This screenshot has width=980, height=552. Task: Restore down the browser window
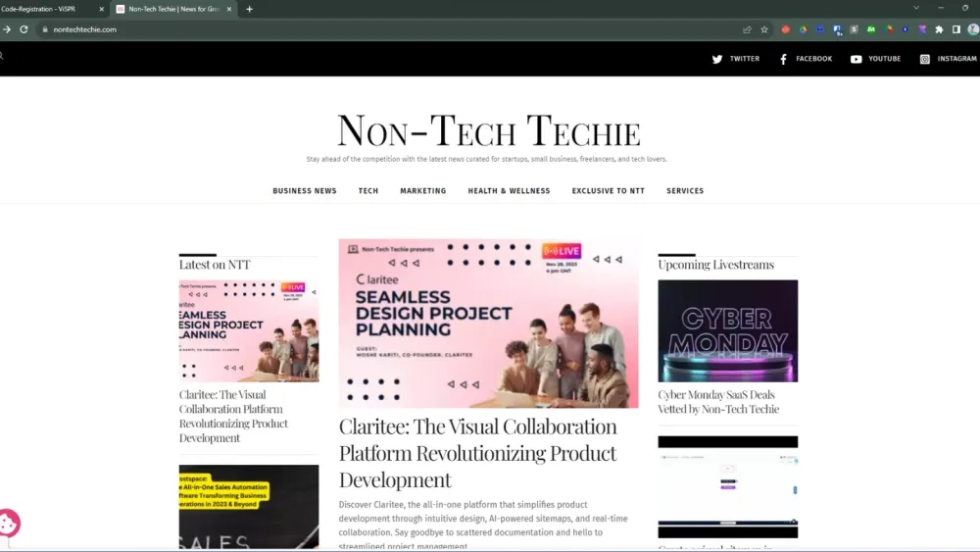(965, 8)
